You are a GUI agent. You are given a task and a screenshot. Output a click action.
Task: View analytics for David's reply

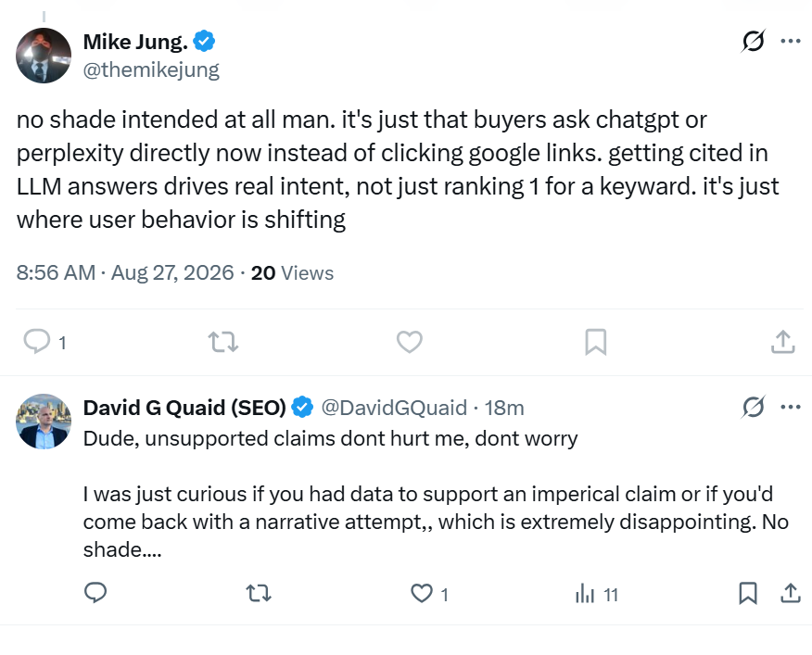(596, 594)
